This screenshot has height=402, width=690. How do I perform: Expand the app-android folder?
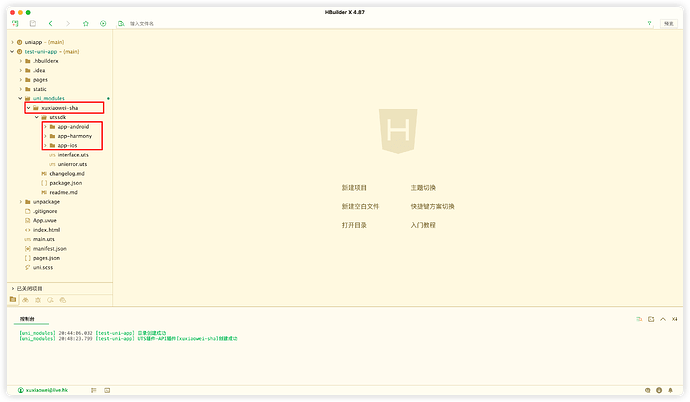coord(45,127)
